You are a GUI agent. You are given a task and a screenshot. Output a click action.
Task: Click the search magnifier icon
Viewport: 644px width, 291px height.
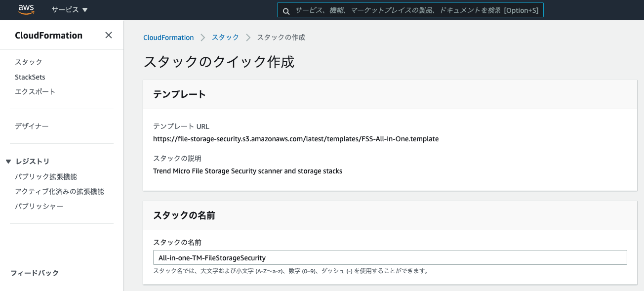click(286, 11)
